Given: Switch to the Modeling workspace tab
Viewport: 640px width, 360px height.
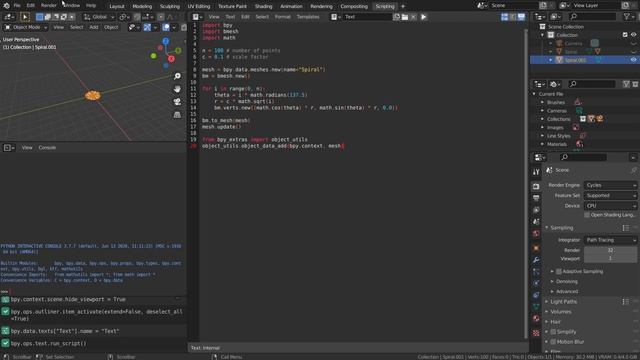Looking at the screenshot, I should [x=142, y=6].
